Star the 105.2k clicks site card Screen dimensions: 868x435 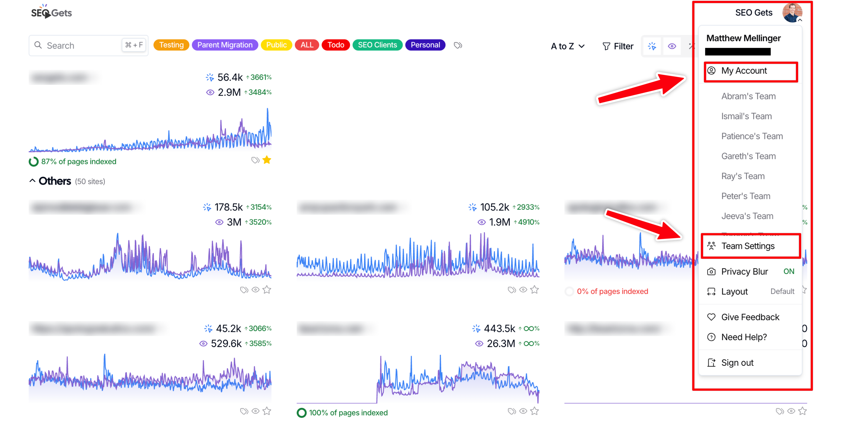534,290
